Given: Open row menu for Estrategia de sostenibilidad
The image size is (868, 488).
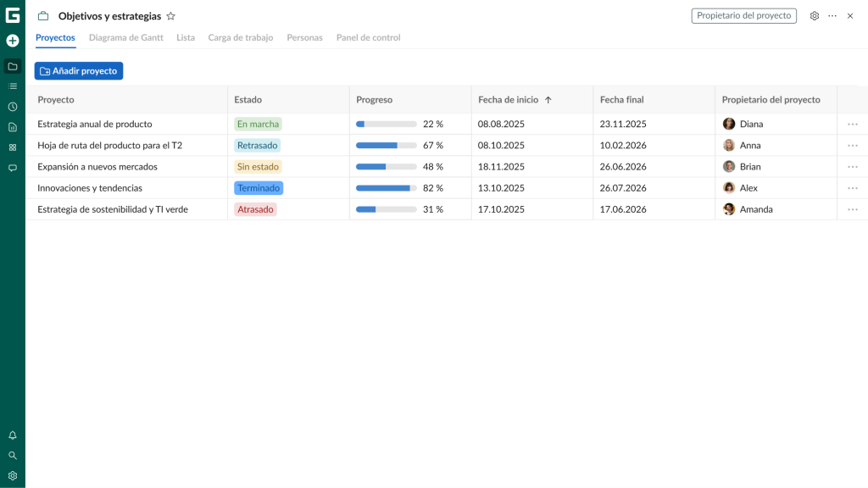Looking at the screenshot, I should [x=853, y=210].
